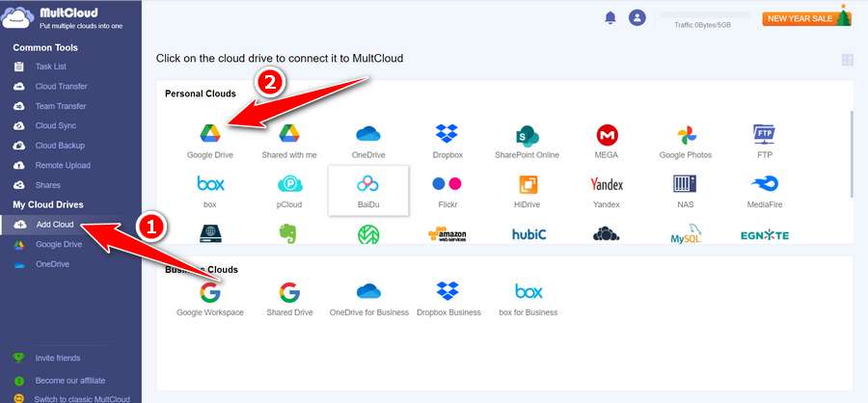Open the notifications bell
The image size is (868, 403).
610,17
